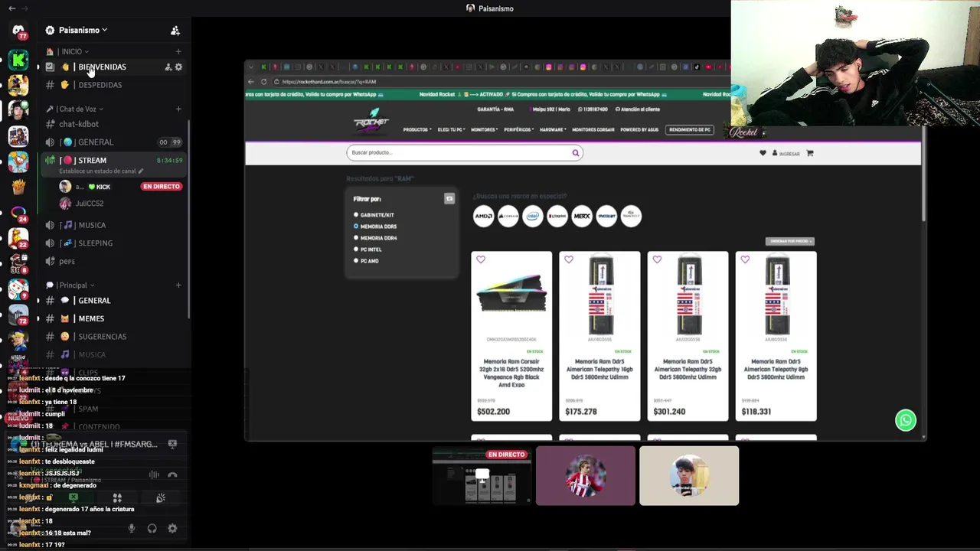
Task: Filter by AMD brand logo
Action: [x=483, y=216]
